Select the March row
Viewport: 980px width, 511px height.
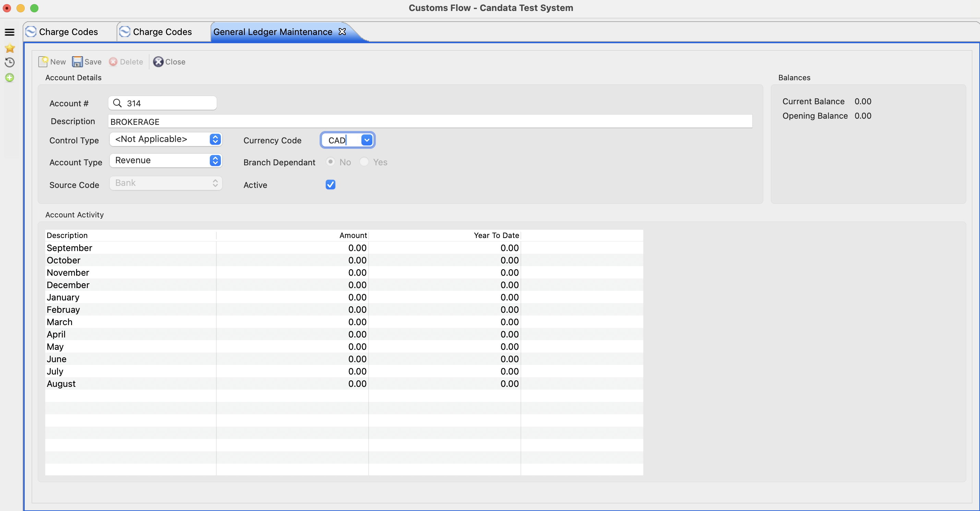tap(344, 322)
